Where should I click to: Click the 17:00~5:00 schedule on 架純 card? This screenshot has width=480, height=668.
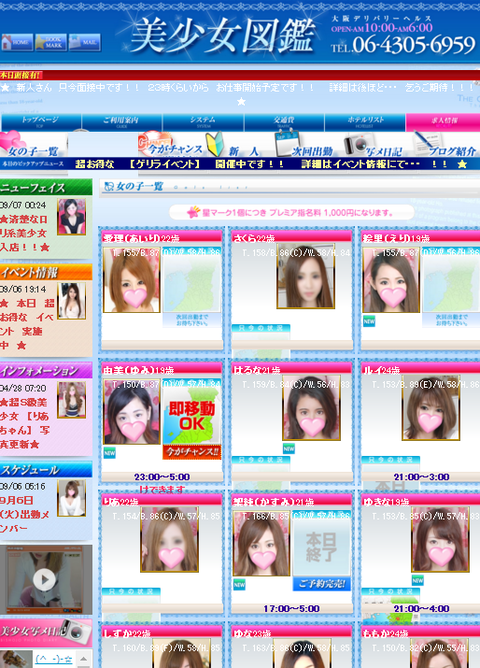click(292, 608)
